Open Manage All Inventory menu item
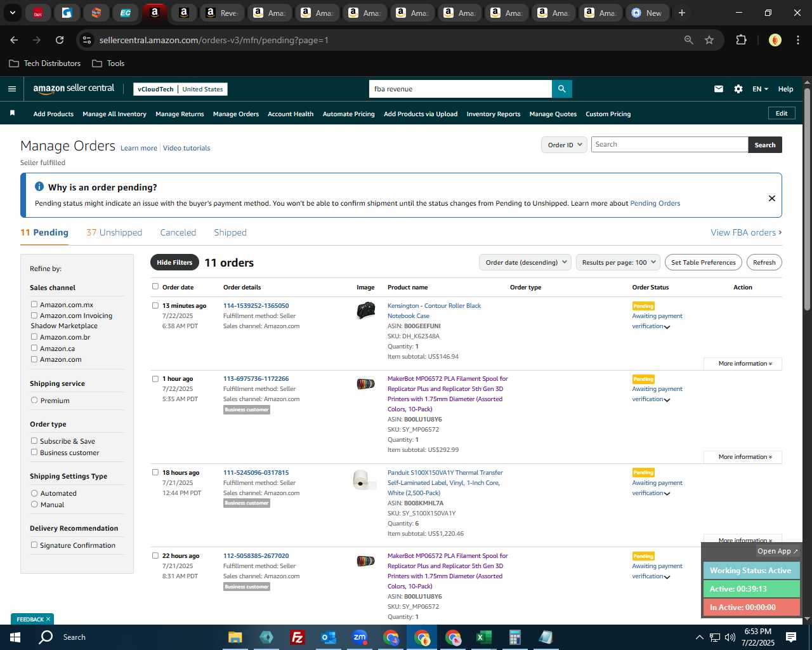 point(114,114)
